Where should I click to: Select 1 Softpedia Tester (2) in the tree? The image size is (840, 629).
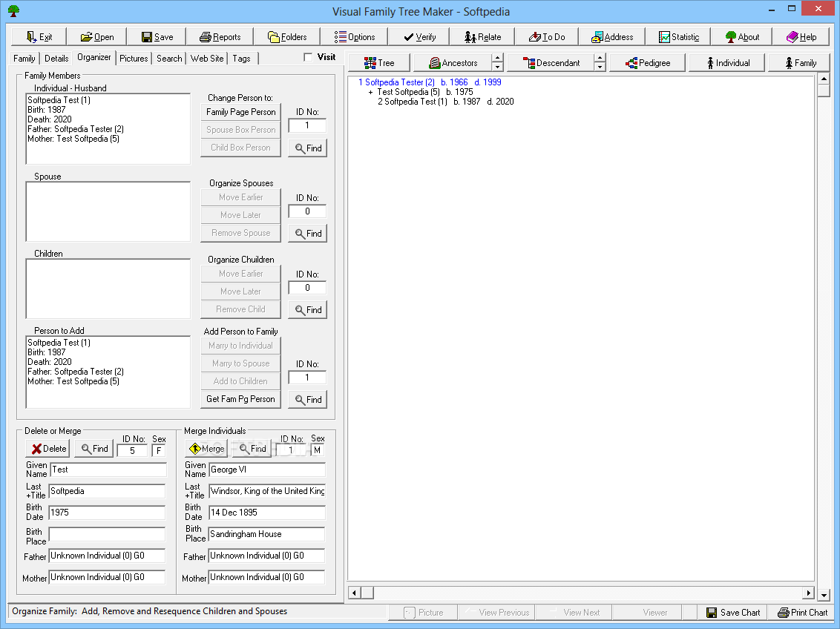(430, 82)
